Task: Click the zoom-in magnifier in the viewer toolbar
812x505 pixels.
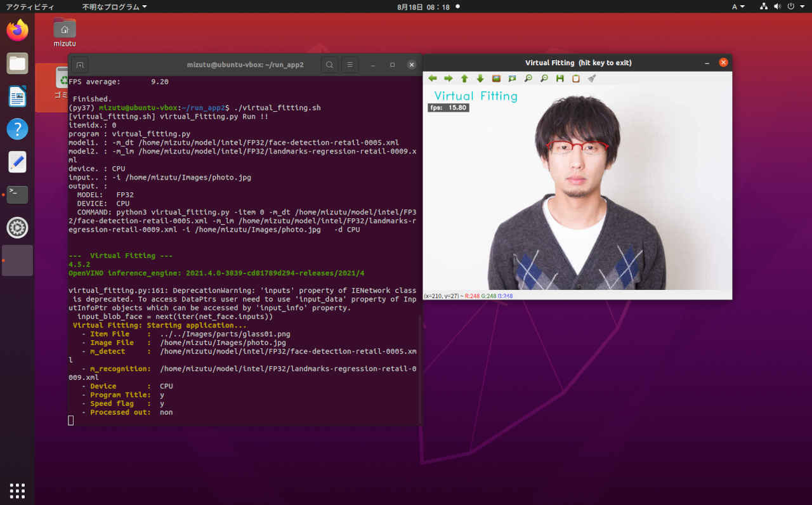Action: 528,79
